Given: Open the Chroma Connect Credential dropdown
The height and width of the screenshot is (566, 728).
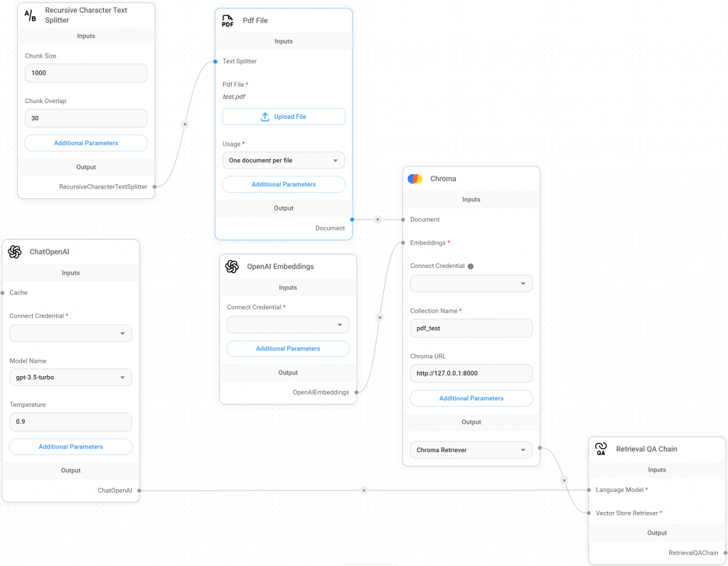Looking at the screenshot, I should click(471, 283).
